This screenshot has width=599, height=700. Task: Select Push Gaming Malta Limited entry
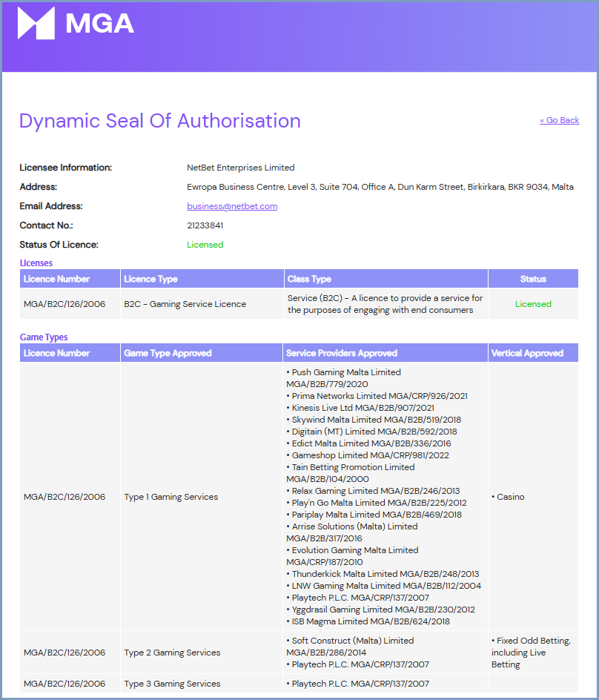(x=344, y=377)
